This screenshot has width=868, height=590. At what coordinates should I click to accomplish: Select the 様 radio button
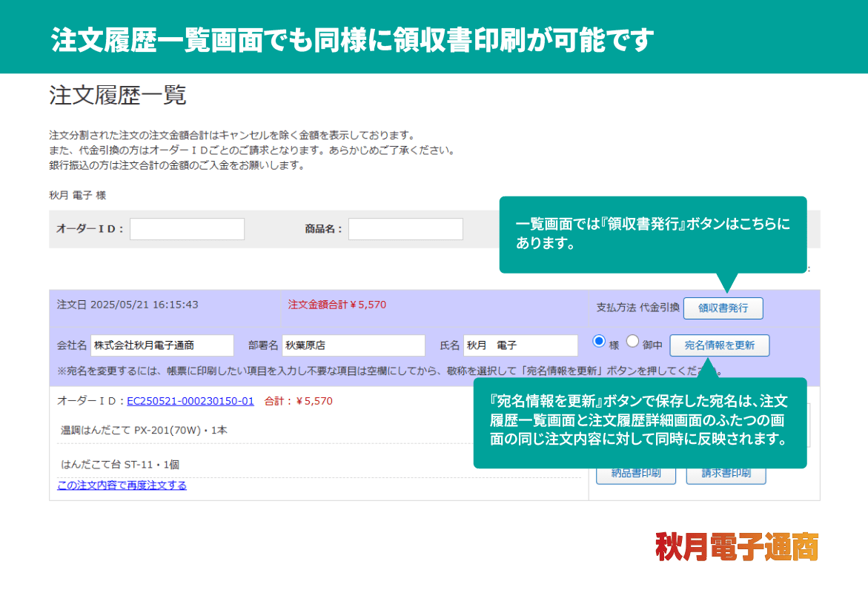pyautogui.click(x=598, y=342)
